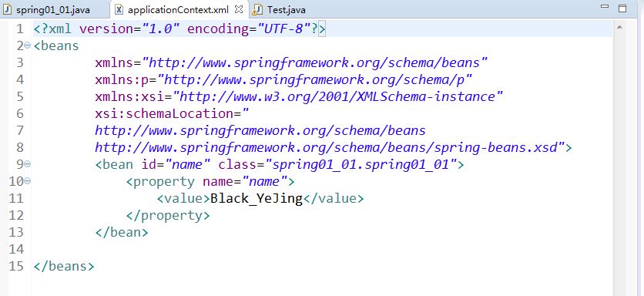This screenshot has width=644, height=296.
Task: Click the xmlns beans schema URL on line 3
Action: tap(314, 62)
